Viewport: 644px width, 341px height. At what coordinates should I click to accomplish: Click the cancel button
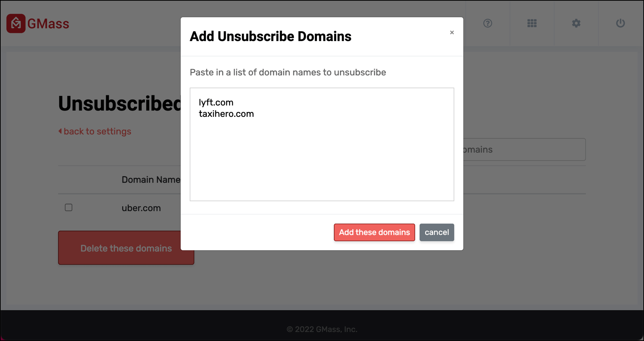(437, 232)
